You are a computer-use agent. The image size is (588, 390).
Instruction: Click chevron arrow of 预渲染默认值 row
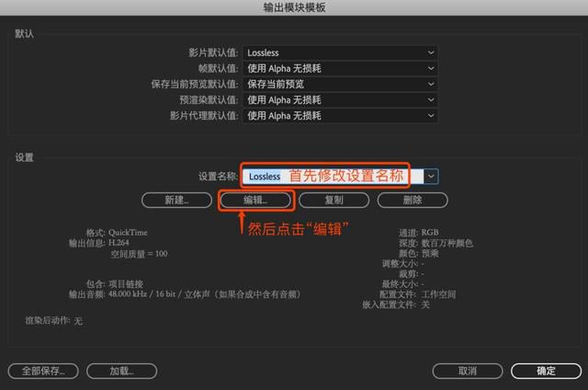pyautogui.click(x=431, y=100)
